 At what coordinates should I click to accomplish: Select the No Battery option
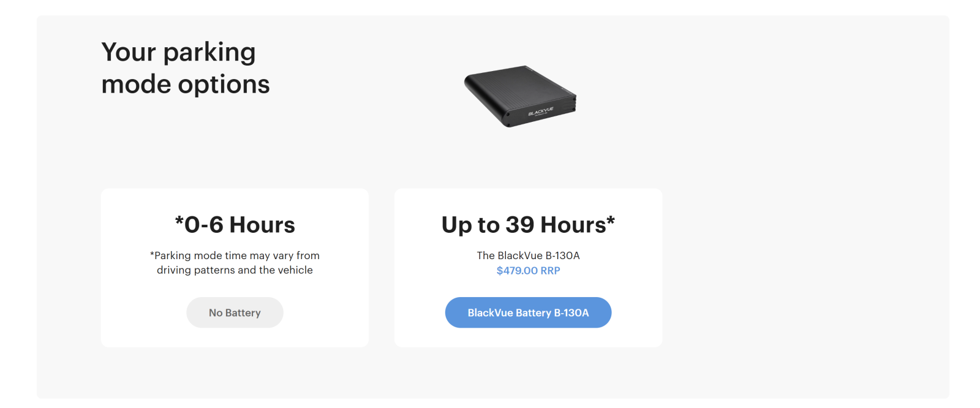(x=235, y=312)
